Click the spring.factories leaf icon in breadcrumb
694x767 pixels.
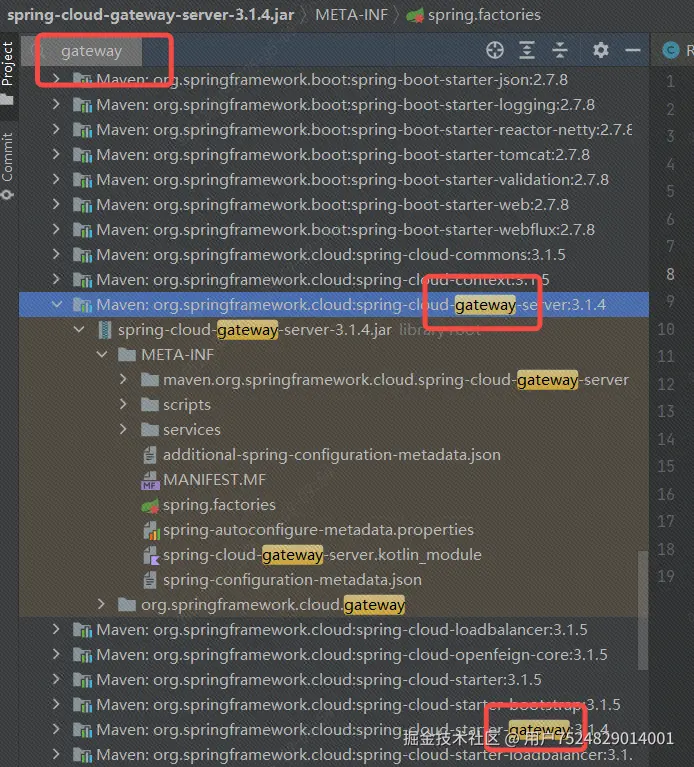coord(415,16)
